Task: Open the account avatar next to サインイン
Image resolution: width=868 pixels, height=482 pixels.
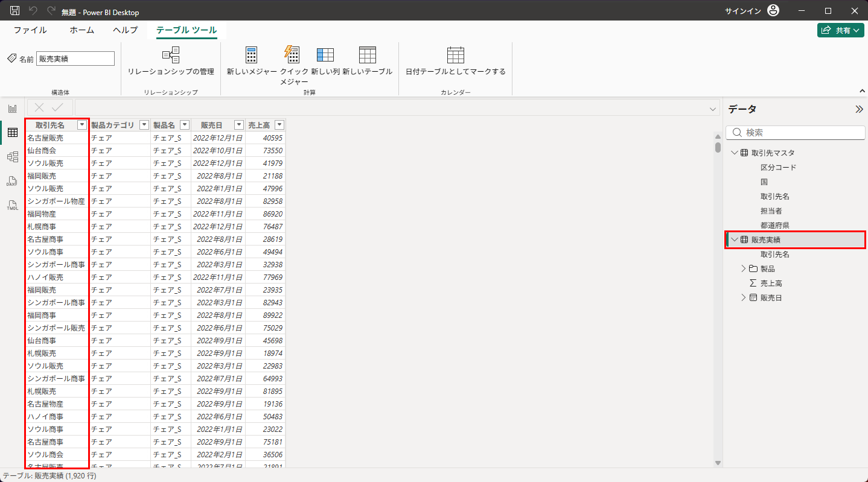Action: [773, 11]
